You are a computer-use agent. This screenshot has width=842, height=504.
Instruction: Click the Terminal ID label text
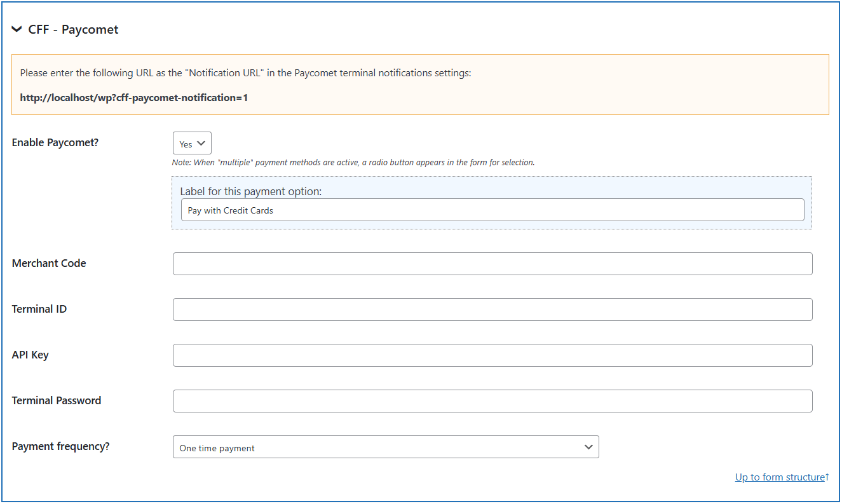tap(39, 309)
